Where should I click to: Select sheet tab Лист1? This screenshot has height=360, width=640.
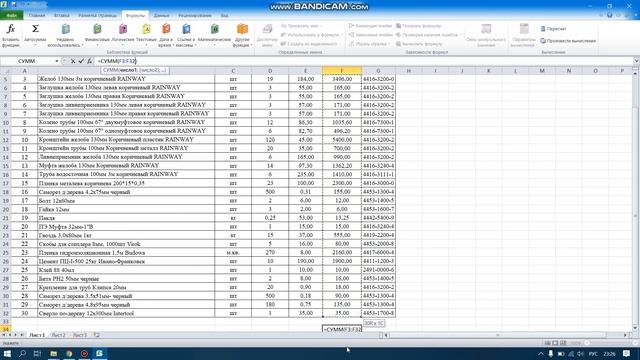coord(37,335)
